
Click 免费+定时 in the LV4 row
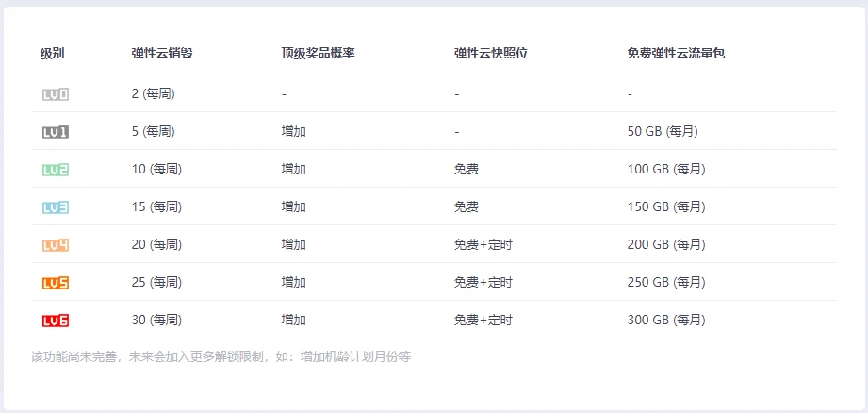pyautogui.click(x=483, y=245)
